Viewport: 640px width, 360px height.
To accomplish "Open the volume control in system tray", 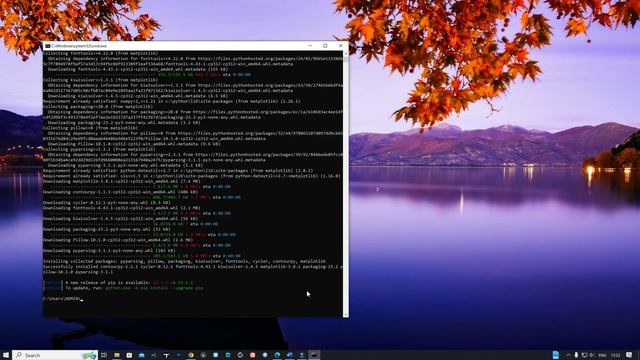I will tap(592, 355).
